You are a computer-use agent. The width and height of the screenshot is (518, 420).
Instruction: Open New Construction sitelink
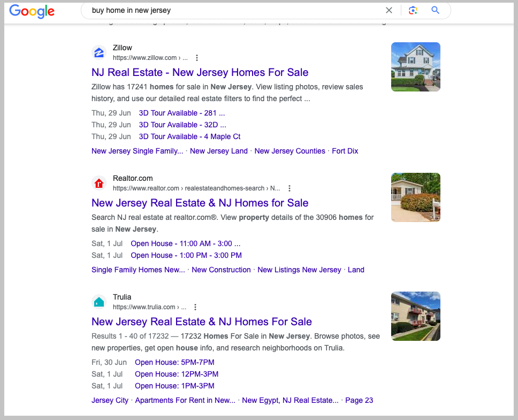tap(222, 270)
